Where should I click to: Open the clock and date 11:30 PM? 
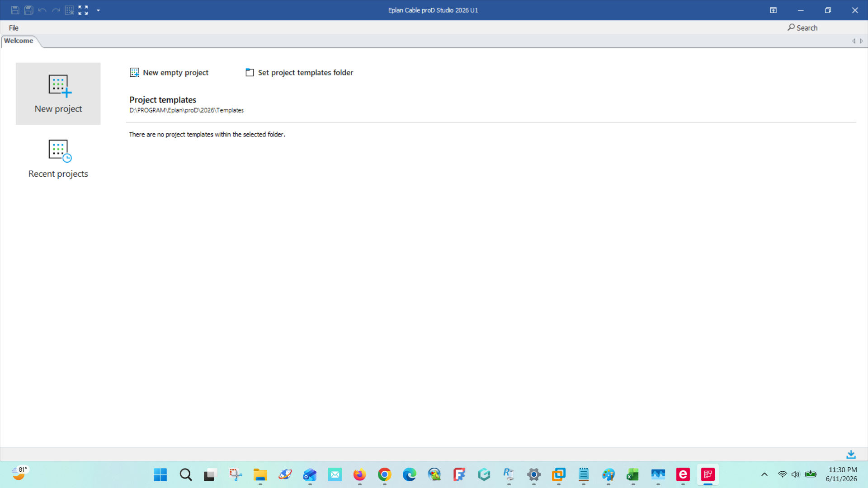tap(841, 474)
